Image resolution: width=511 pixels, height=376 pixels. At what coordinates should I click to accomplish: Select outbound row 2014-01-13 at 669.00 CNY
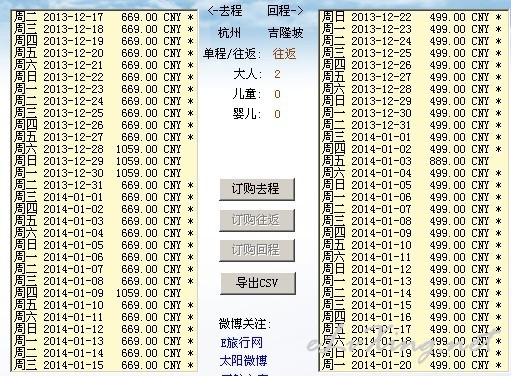(104, 341)
